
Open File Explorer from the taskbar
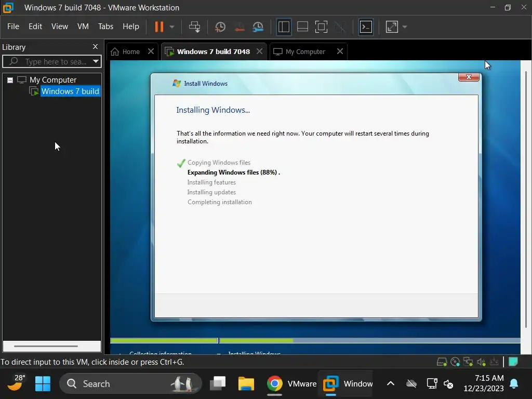point(246,384)
